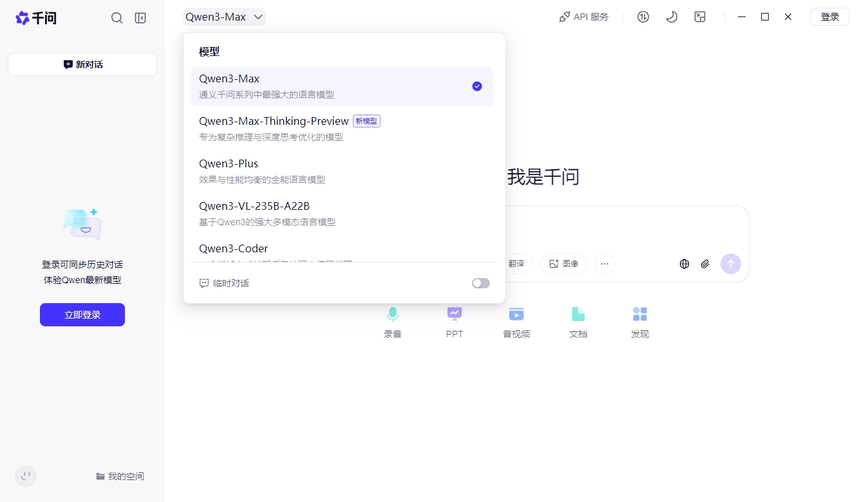Click 立即登录 to log in
The width and height of the screenshot is (868, 502).
82,314
